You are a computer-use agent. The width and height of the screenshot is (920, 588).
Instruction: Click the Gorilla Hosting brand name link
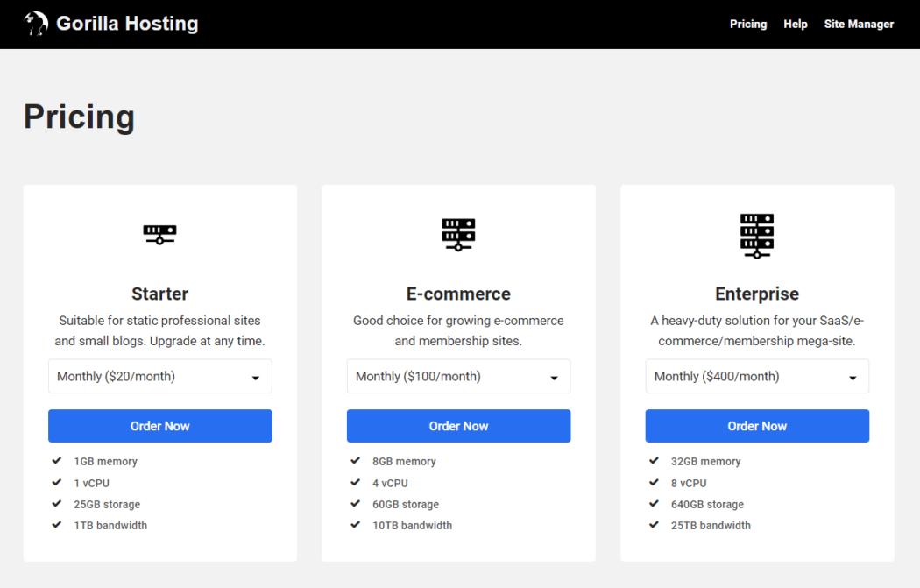(x=127, y=24)
